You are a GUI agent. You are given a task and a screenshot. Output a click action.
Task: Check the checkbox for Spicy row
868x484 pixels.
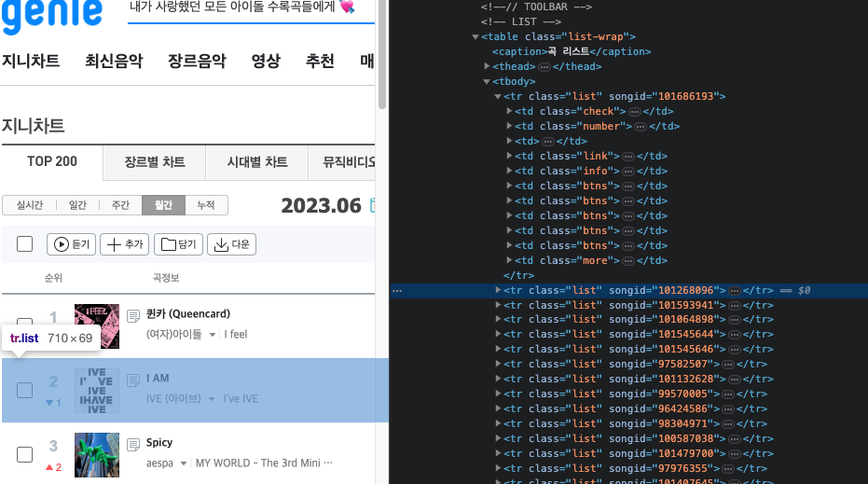25,455
